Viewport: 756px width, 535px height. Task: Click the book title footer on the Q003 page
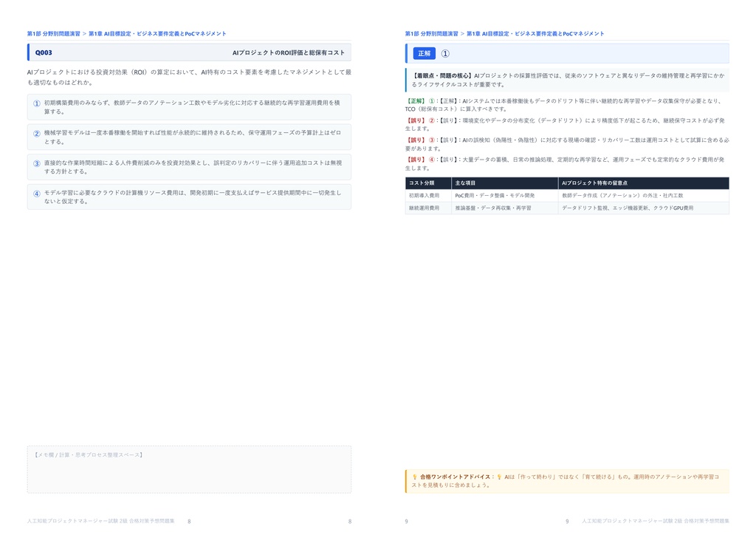[x=100, y=521]
